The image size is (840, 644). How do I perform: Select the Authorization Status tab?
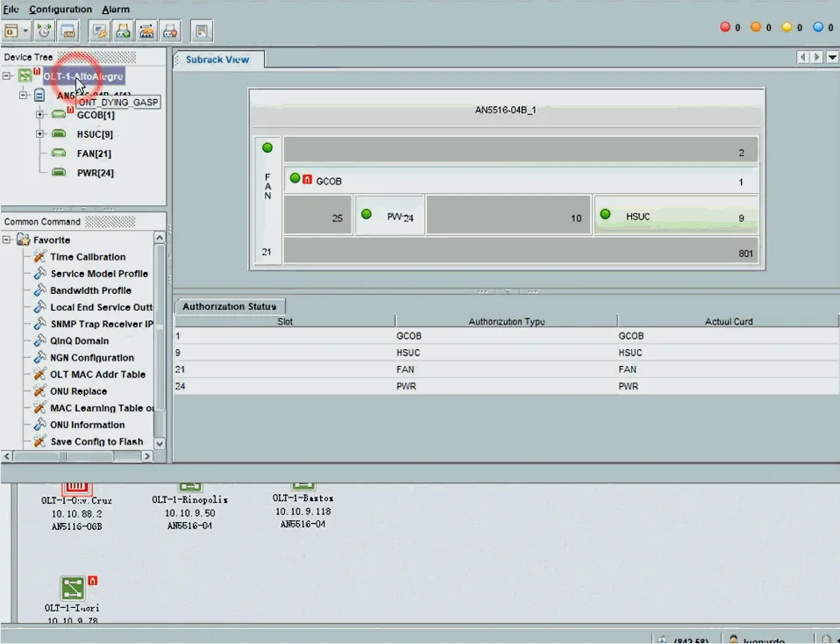pyautogui.click(x=229, y=306)
